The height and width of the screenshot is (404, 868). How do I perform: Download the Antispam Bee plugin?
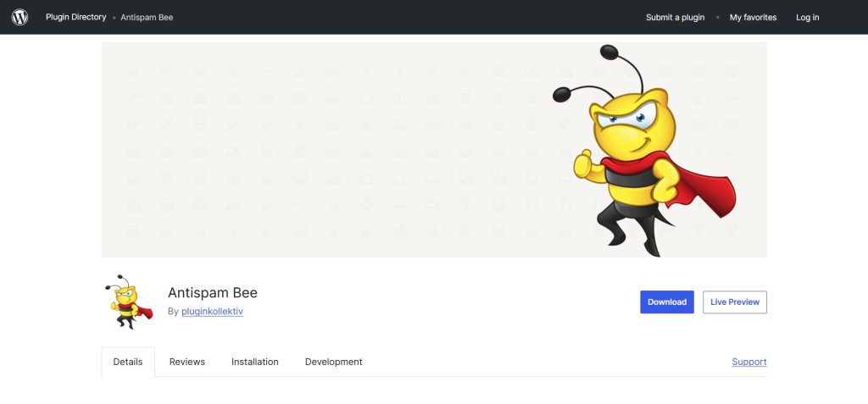coord(667,302)
